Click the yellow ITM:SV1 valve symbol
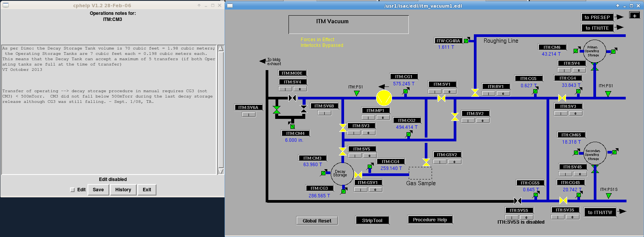 [442, 98]
